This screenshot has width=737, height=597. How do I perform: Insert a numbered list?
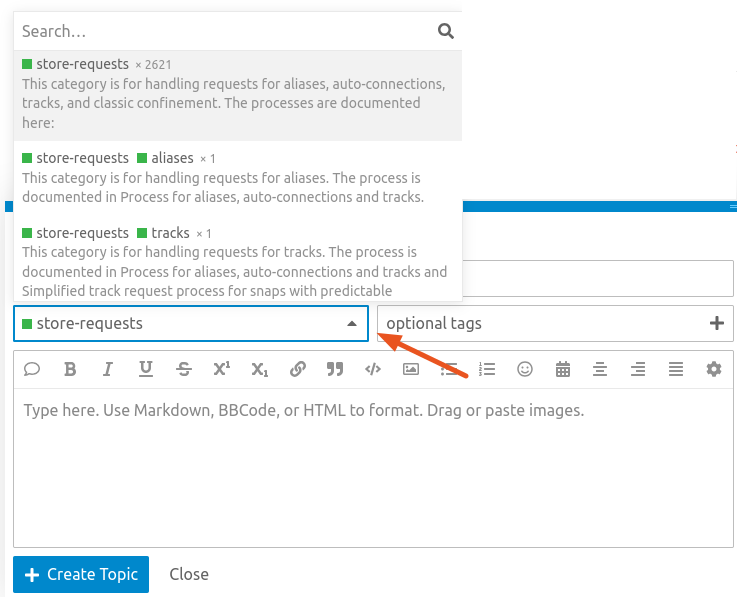(x=487, y=369)
